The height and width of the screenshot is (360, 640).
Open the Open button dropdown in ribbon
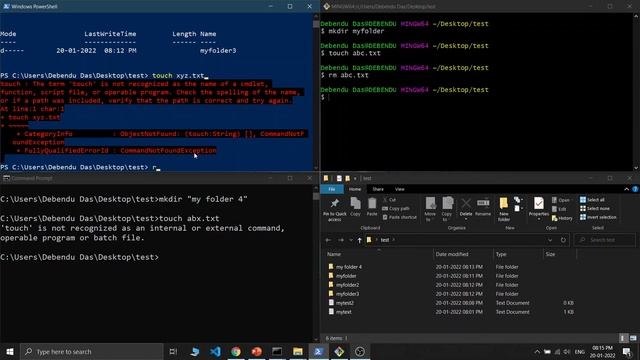[x=561, y=200]
